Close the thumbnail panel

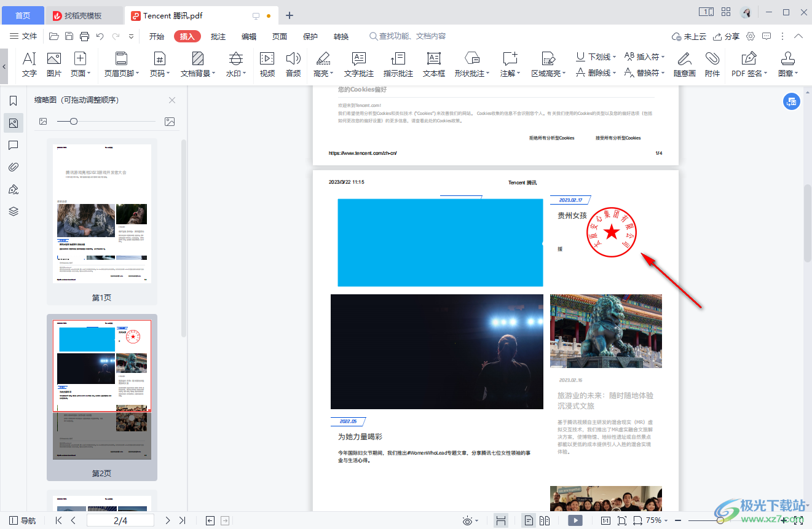coord(172,100)
